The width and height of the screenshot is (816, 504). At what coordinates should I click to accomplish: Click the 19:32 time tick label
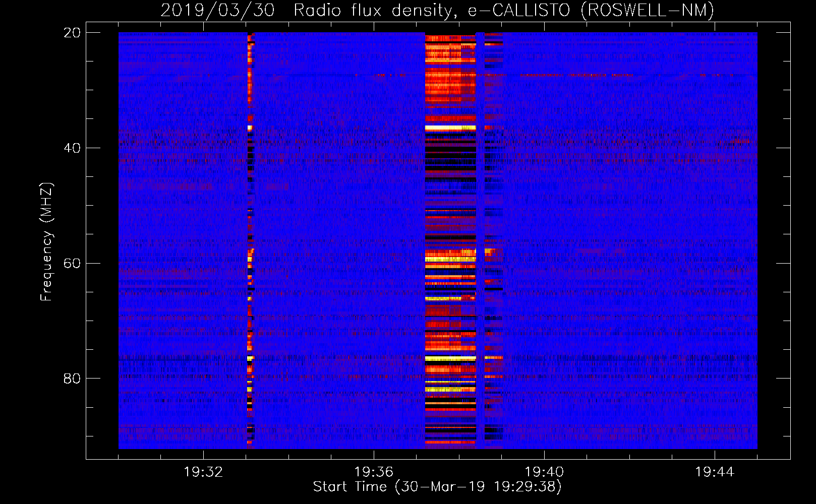pos(203,472)
